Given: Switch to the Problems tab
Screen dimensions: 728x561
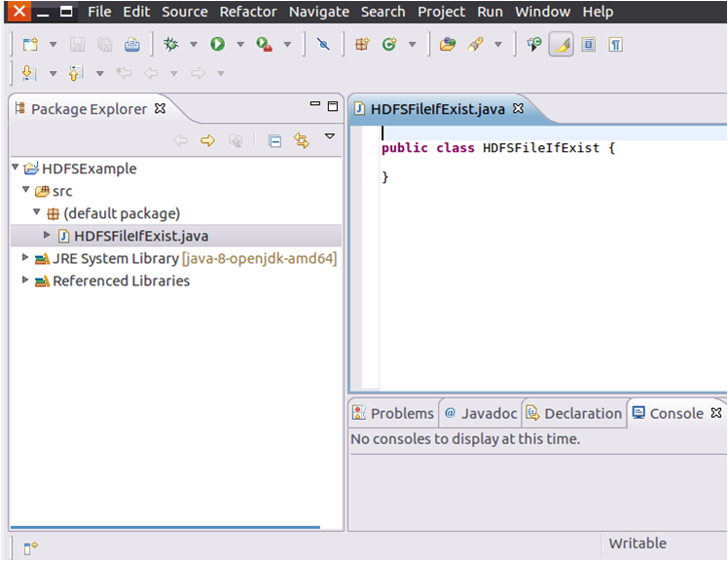Looking at the screenshot, I should coord(393,413).
